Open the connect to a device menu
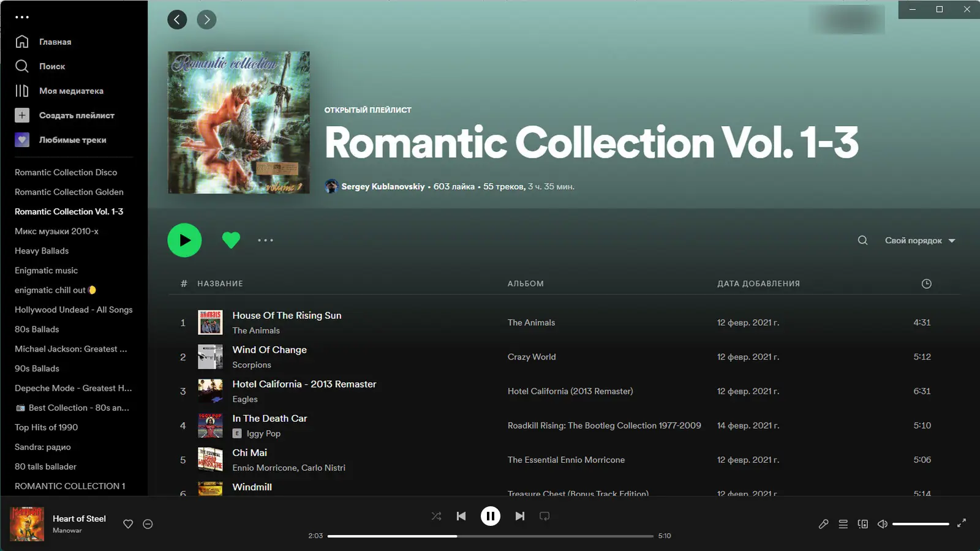 [863, 524]
